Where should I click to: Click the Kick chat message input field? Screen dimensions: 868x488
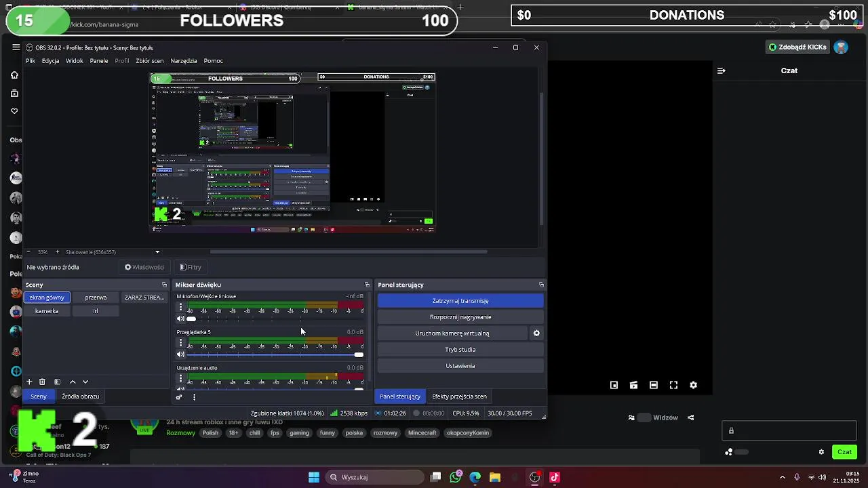(789, 430)
